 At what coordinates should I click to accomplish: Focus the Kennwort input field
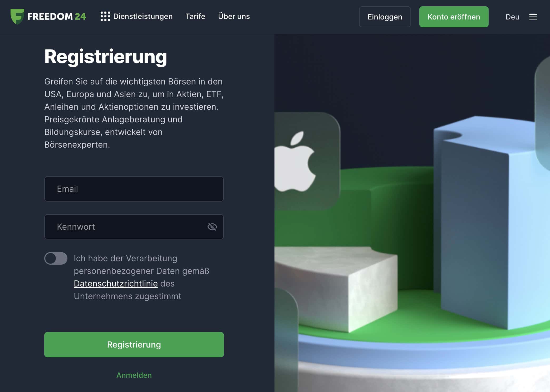(x=134, y=227)
